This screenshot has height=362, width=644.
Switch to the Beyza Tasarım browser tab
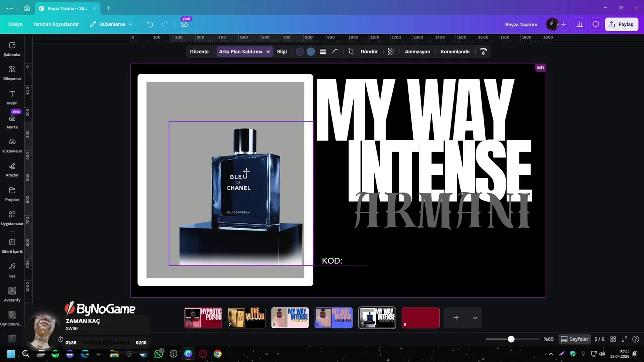click(x=67, y=8)
